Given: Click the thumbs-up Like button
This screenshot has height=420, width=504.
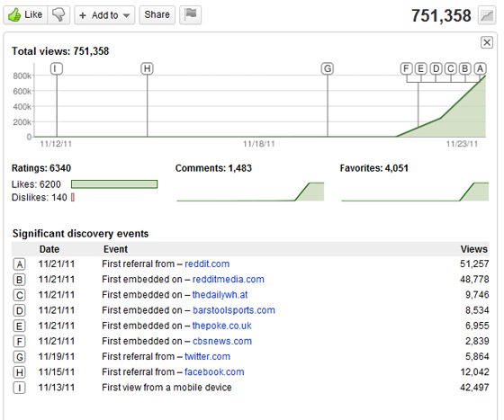Looking at the screenshot, I should point(25,14).
